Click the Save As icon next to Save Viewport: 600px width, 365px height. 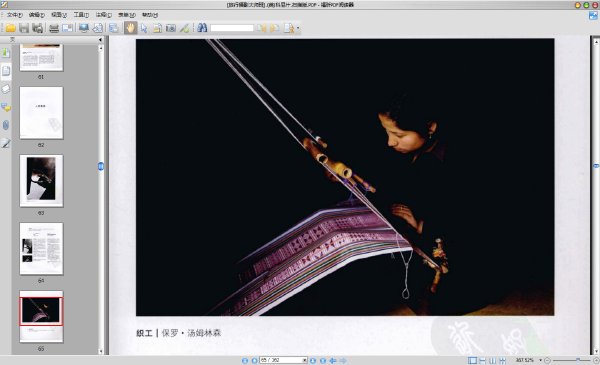point(37,28)
